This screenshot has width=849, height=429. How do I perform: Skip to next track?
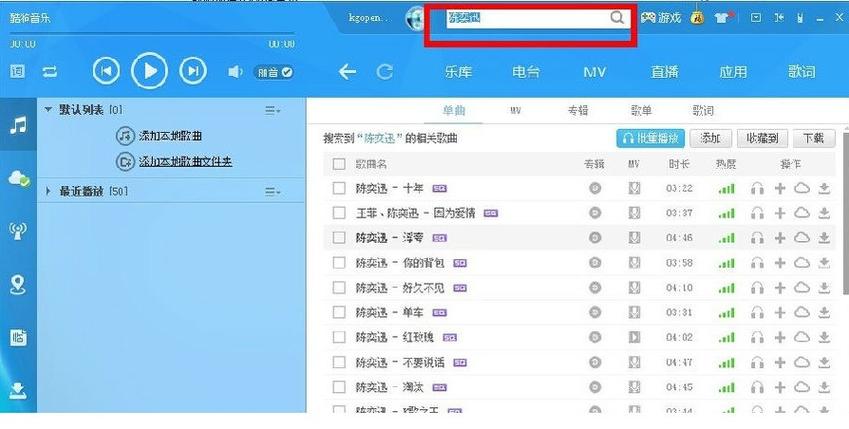[x=193, y=71]
